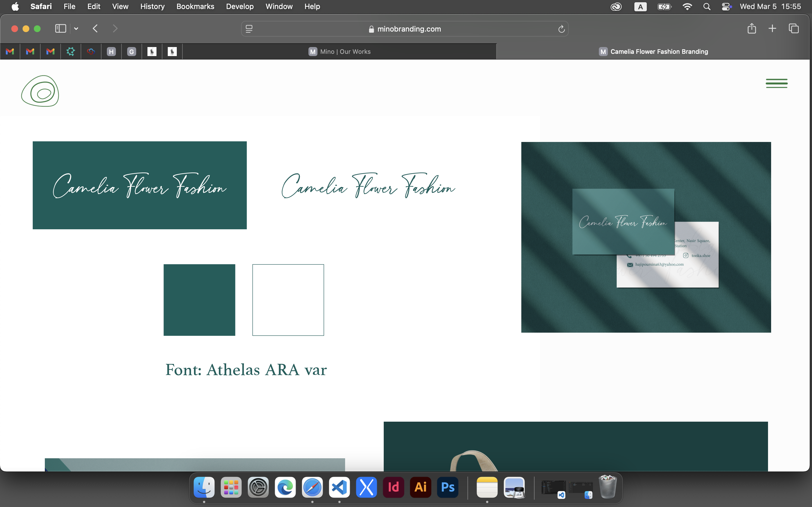Open the Develop menu
The width and height of the screenshot is (812, 507).
pyautogui.click(x=240, y=6)
